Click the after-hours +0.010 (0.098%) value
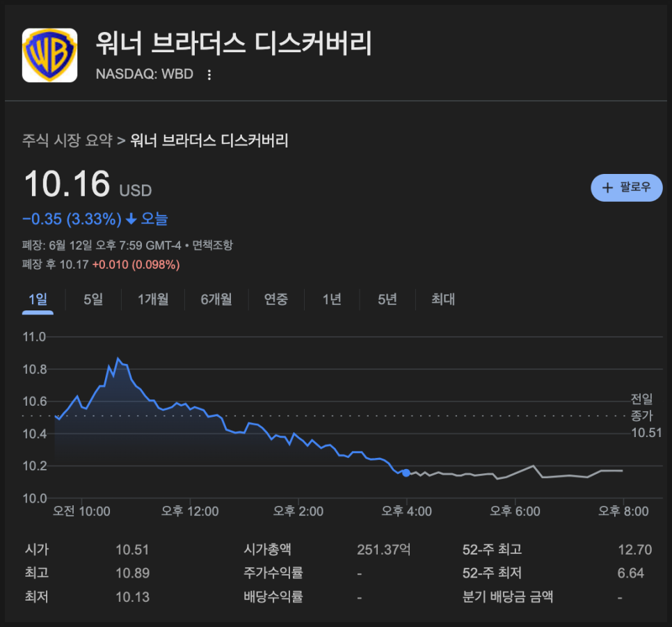 pos(136,264)
